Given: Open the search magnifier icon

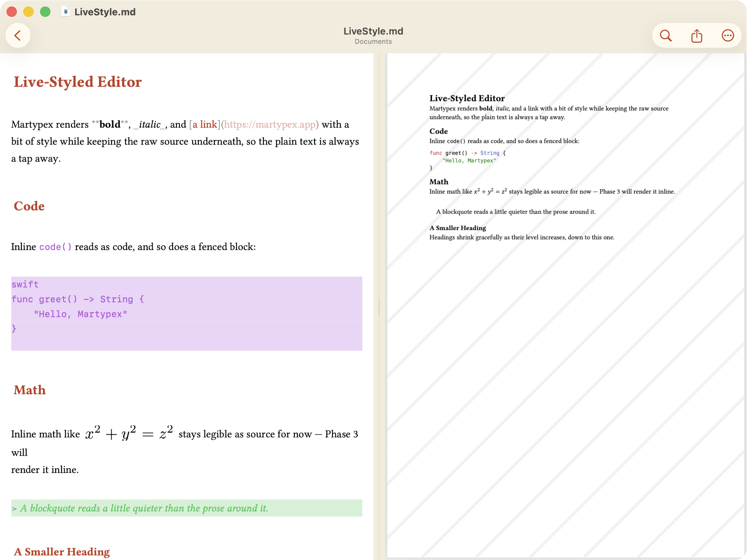Looking at the screenshot, I should 666,35.
